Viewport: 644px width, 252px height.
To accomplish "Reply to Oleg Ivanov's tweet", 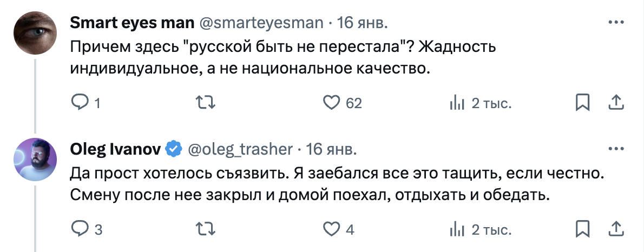I will [x=80, y=229].
